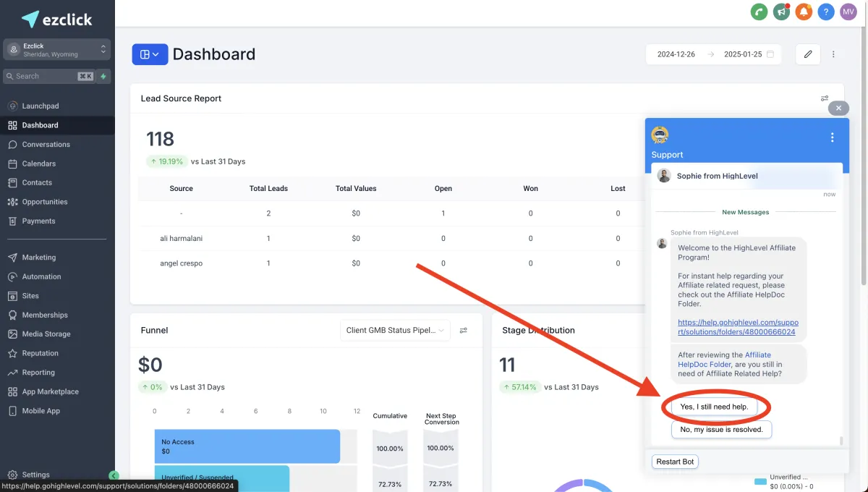Open Funnel widget filter settings icon
Screen dimensions: 868x492
tap(464, 330)
